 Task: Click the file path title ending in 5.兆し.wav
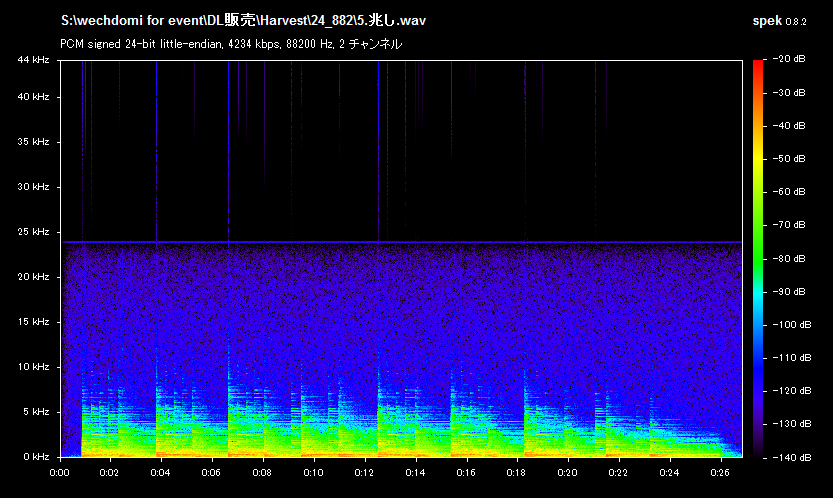pyautogui.click(x=243, y=21)
